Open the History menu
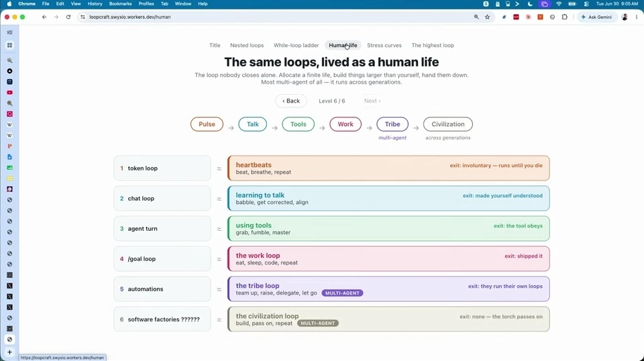 click(x=95, y=4)
